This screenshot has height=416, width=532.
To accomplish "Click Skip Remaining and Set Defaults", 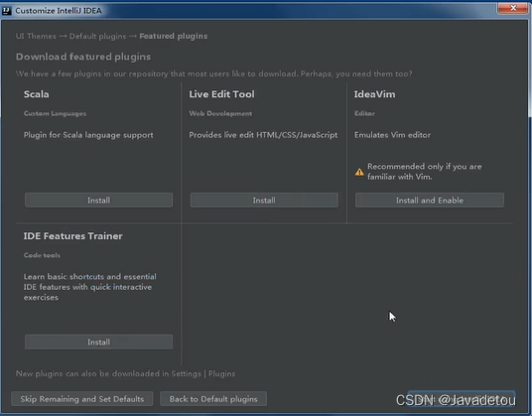I will 82,399.
